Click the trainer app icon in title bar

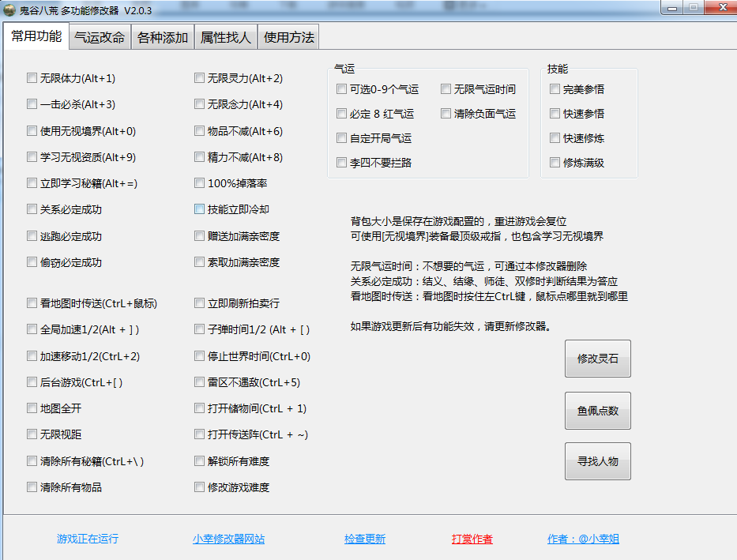[9, 9]
